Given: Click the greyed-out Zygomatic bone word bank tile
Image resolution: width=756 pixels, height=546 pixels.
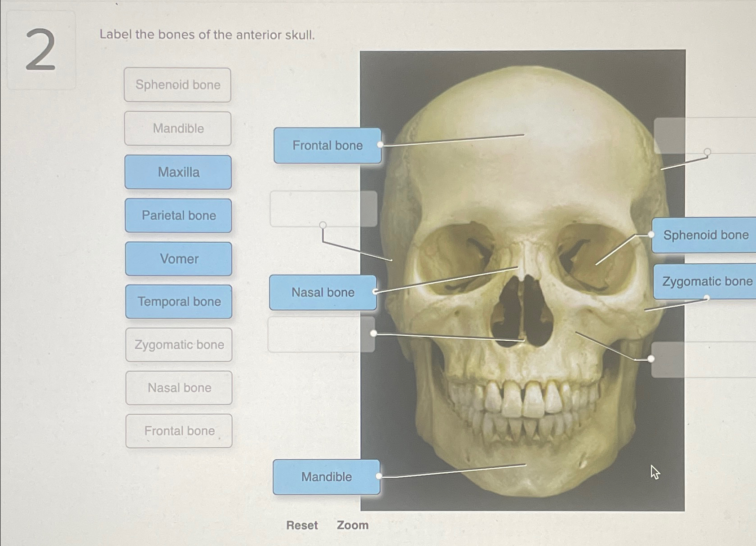Looking at the screenshot, I should click(x=179, y=345).
